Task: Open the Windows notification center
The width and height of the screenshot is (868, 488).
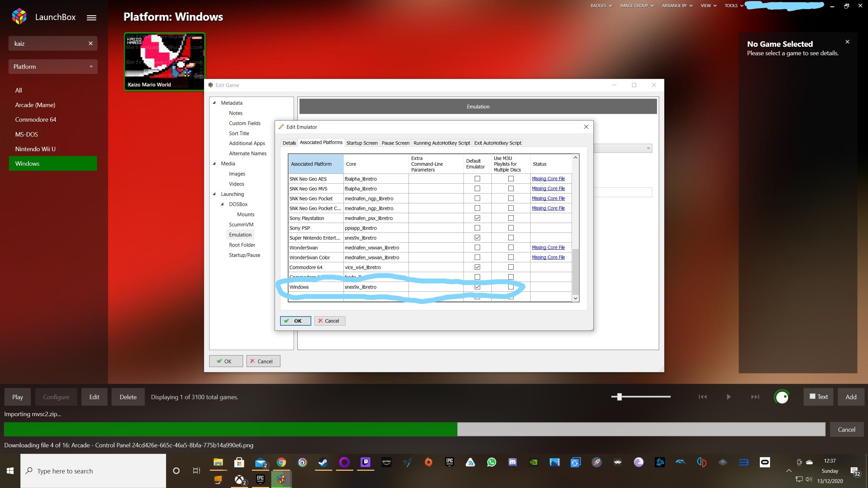Action: (855, 471)
